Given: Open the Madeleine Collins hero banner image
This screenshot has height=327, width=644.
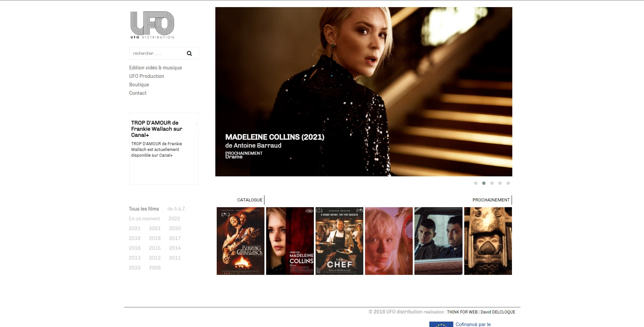Looking at the screenshot, I should coord(364,92).
